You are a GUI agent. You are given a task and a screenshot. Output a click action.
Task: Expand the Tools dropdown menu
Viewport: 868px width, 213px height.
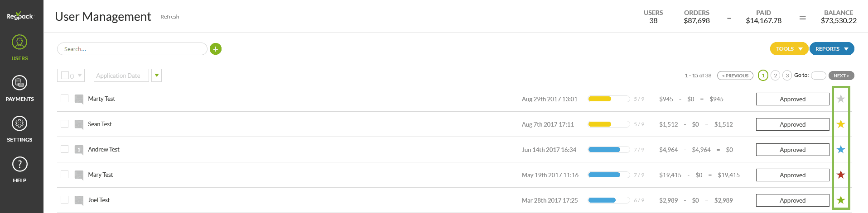pyautogui.click(x=789, y=49)
